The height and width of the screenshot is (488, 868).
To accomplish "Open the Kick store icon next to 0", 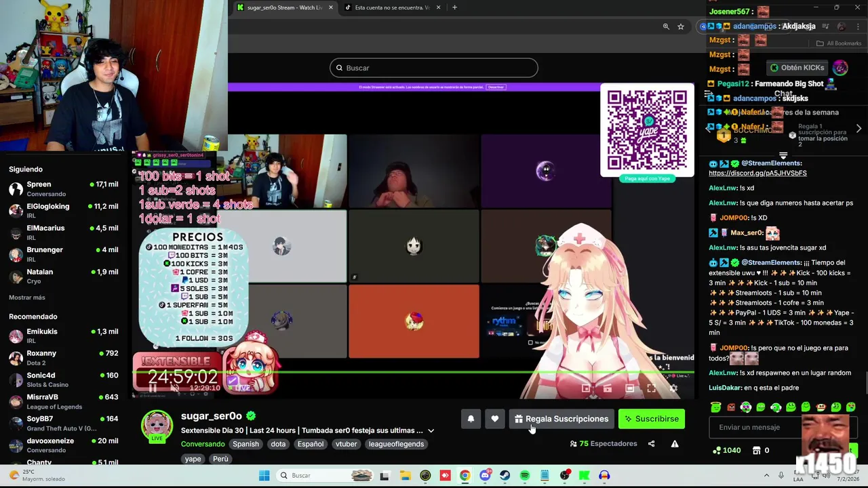I will 757,450.
